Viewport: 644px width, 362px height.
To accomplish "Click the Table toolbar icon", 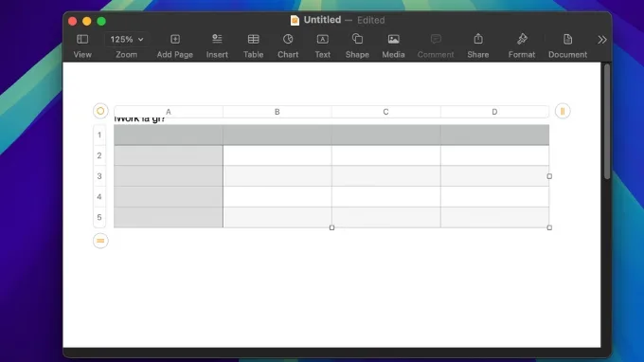I will 254,40.
